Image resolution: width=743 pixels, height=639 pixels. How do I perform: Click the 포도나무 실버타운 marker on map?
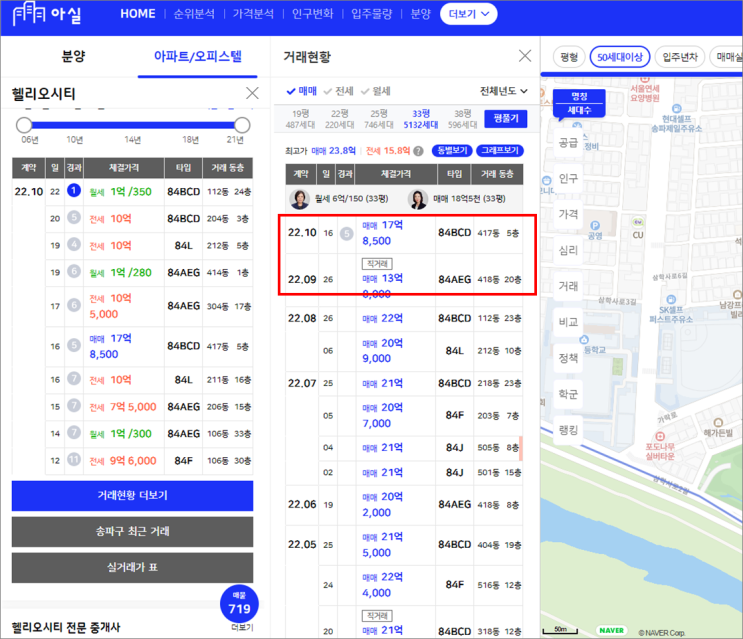click(x=660, y=436)
